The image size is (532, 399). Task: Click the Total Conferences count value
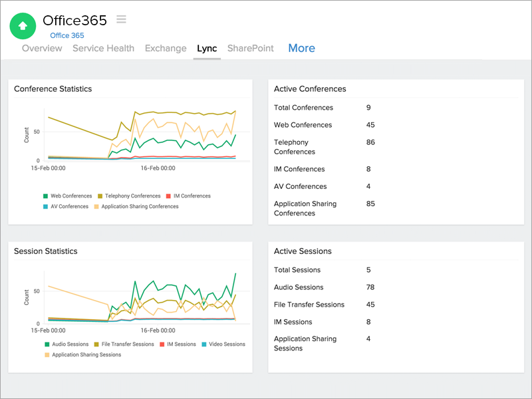[x=368, y=107]
